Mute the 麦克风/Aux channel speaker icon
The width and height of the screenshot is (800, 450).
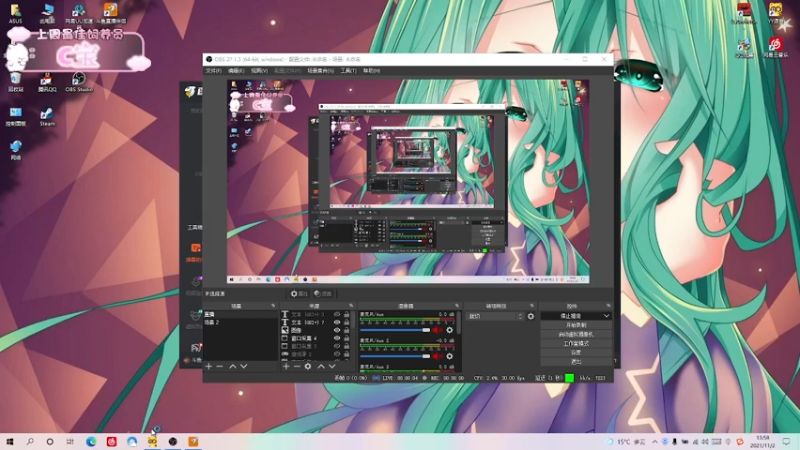[438, 330]
